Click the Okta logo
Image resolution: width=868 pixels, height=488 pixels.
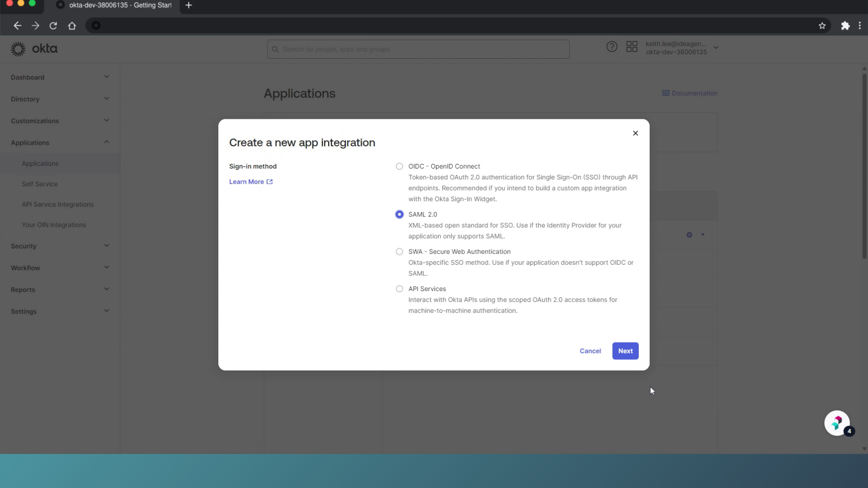[34, 49]
